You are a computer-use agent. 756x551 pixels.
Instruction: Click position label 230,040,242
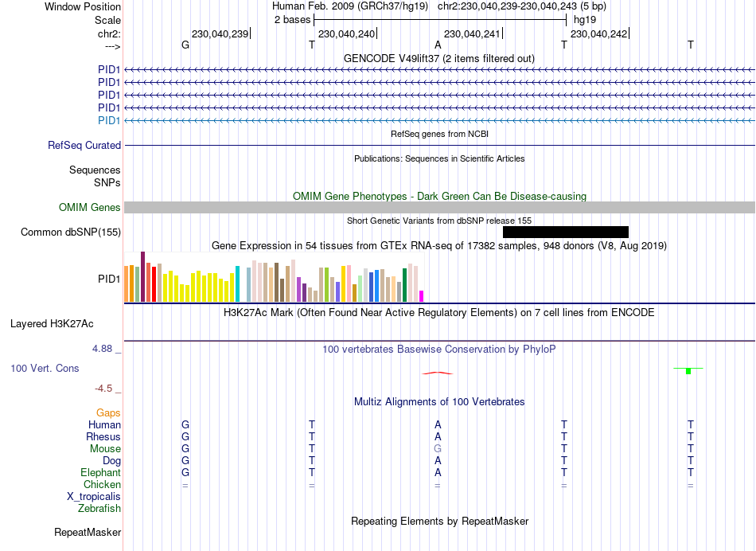(x=598, y=33)
